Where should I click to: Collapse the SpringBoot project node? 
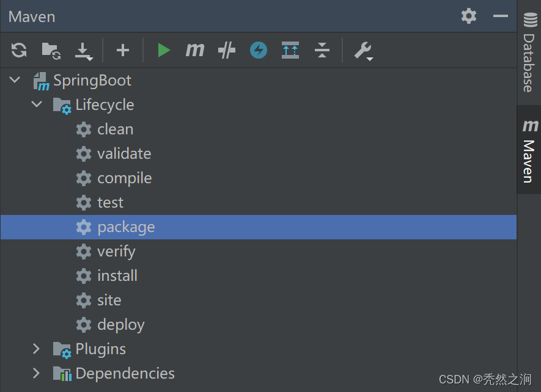(x=15, y=80)
